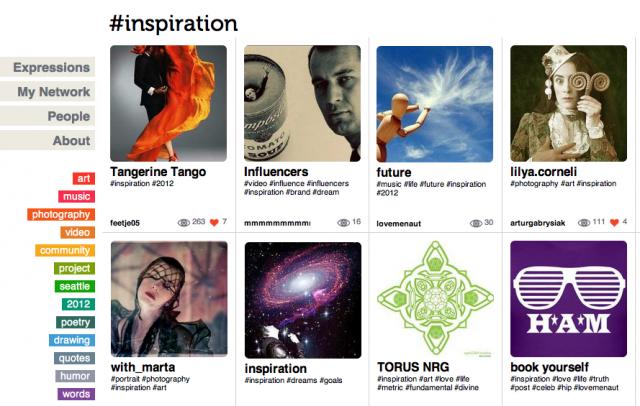Screen dimensions: 640x406
Task: Select the photography tag
Action: pyautogui.click(x=61, y=214)
